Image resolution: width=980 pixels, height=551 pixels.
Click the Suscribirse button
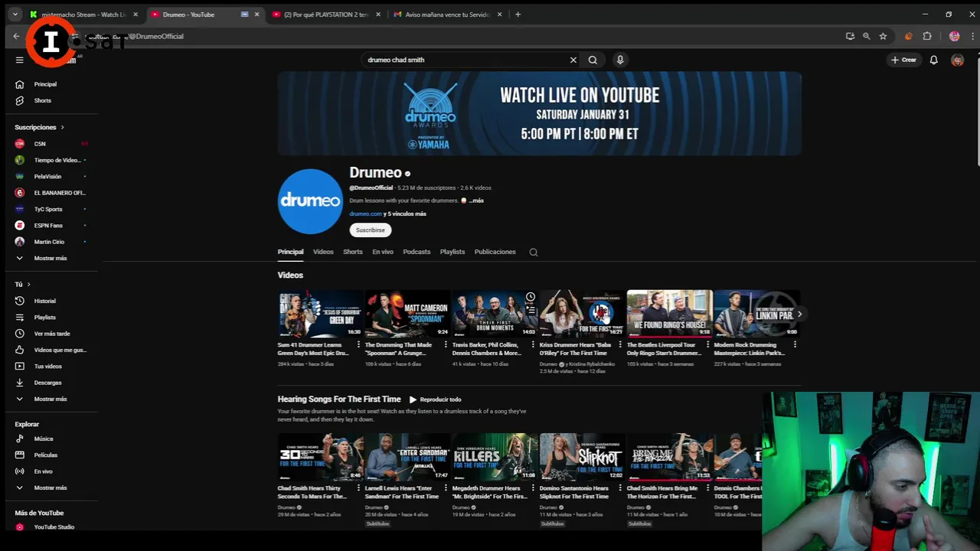[x=371, y=230]
